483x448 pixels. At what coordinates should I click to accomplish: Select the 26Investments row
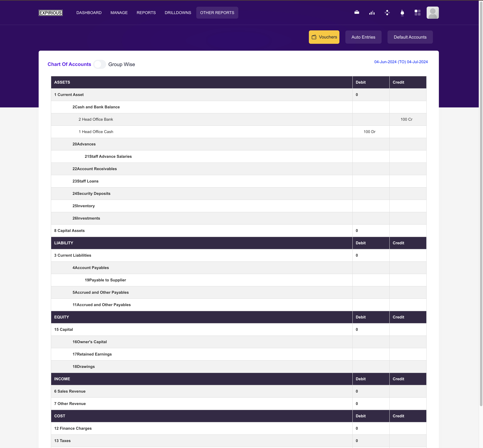[x=239, y=218]
